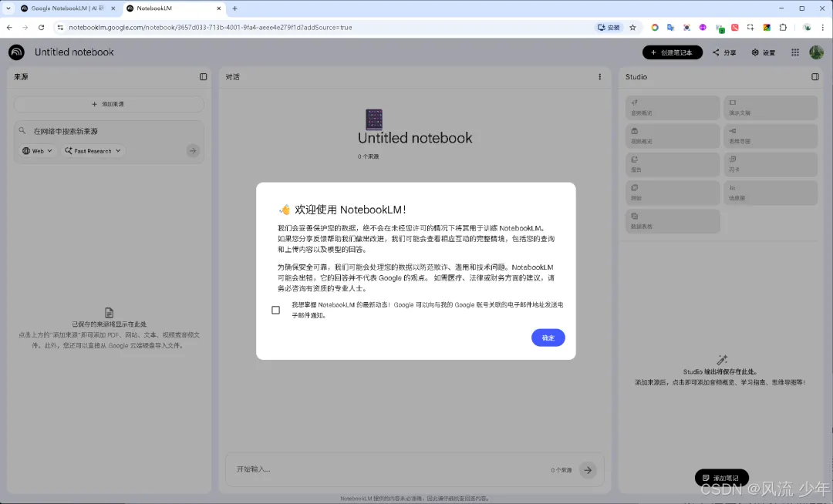Open the Google account avatar menu
Viewport: 833px width, 504px height.
(816, 52)
